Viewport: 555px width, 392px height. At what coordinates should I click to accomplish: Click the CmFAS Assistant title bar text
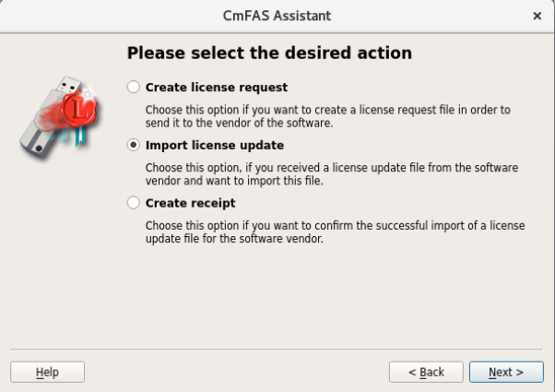(x=277, y=16)
